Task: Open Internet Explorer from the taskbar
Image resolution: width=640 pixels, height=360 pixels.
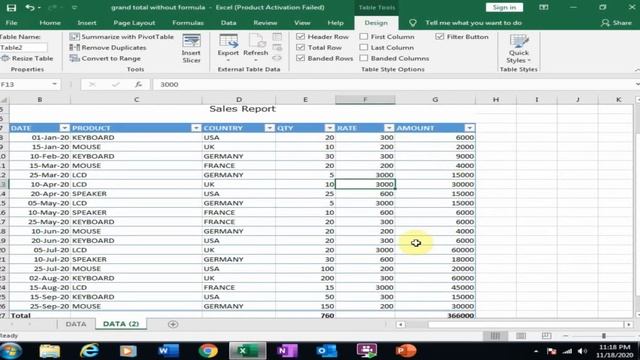Action: click(89, 351)
